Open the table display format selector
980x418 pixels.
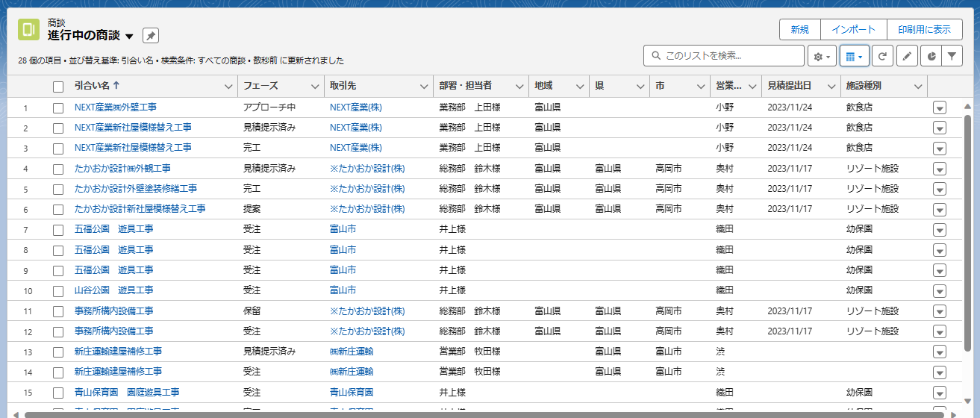[x=855, y=56]
